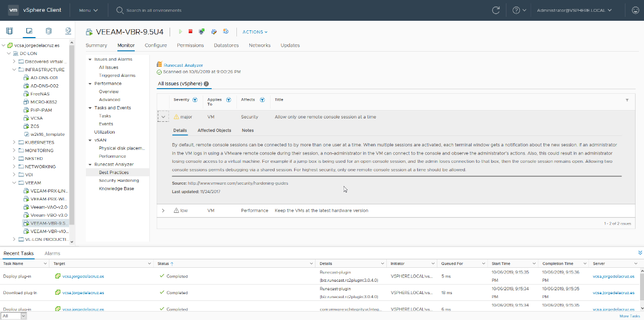Switch to Alarms tab in bottom panel
644x320 pixels.
[x=53, y=253]
